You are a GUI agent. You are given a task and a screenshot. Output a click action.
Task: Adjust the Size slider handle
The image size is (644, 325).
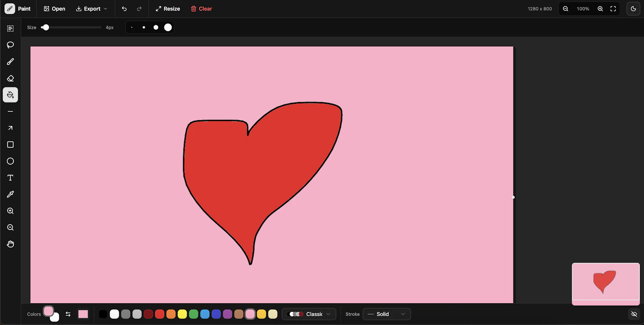(x=45, y=27)
